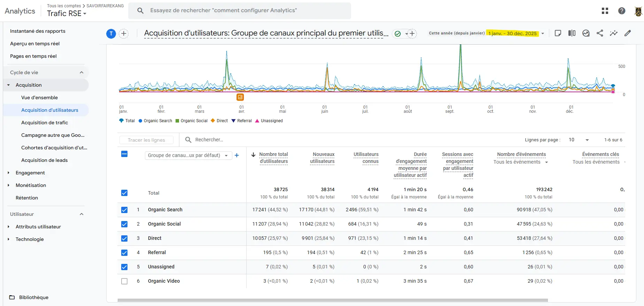Open the help question mark icon
The height and width of the screenshot is (306, 644).
click(622, 11)
